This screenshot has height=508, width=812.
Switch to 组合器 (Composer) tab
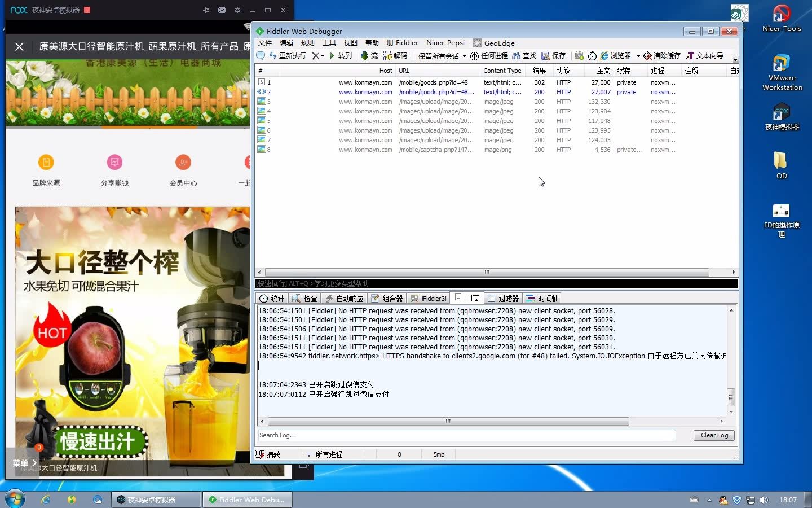(x=387, y=299)
